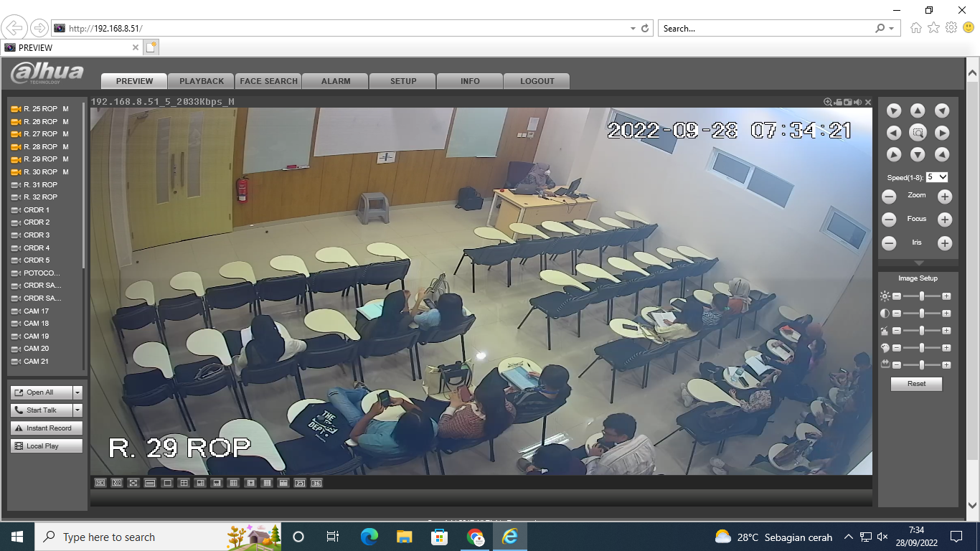Image resolution: width=980 pixels, height=551 pixels.
Task: Toggle the R. 30 ROP channel camera icon
Action: click(16, 172)
